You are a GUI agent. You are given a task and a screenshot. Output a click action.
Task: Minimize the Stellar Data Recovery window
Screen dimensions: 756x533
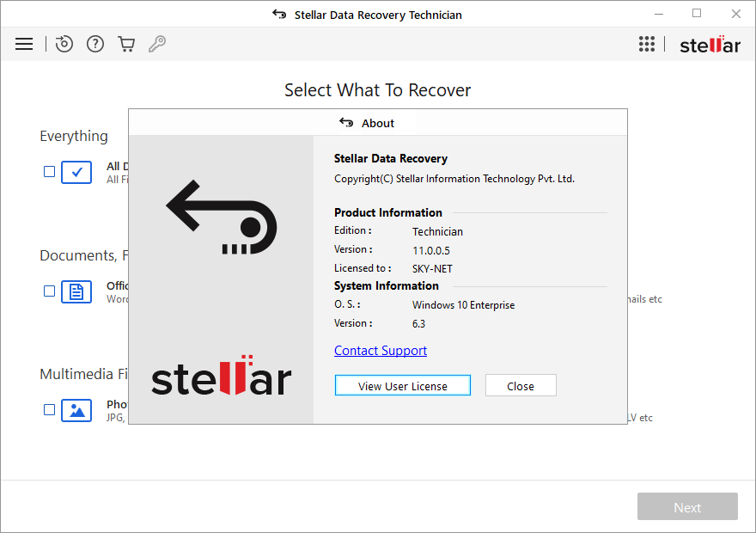pos(659,14)
